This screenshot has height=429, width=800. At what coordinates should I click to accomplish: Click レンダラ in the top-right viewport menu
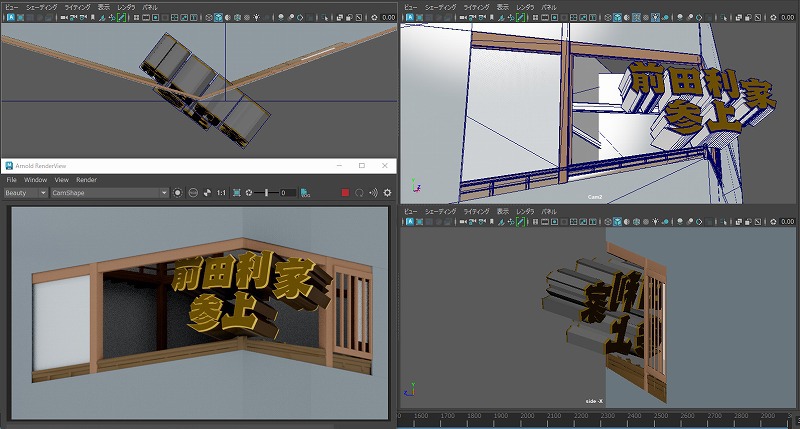526,6
